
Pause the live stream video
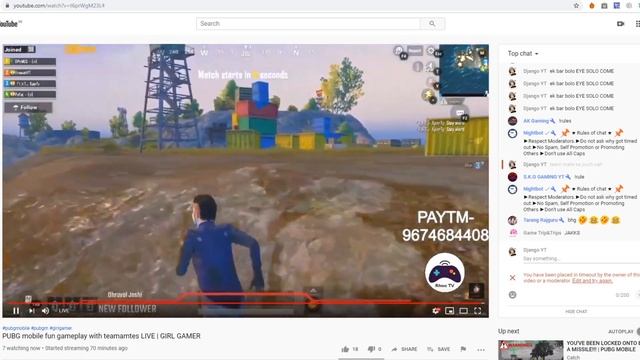click(16, 311)
